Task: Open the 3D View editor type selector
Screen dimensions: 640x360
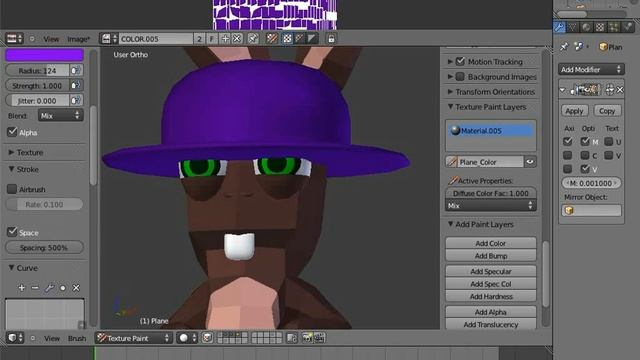Action: pos(15,338)
